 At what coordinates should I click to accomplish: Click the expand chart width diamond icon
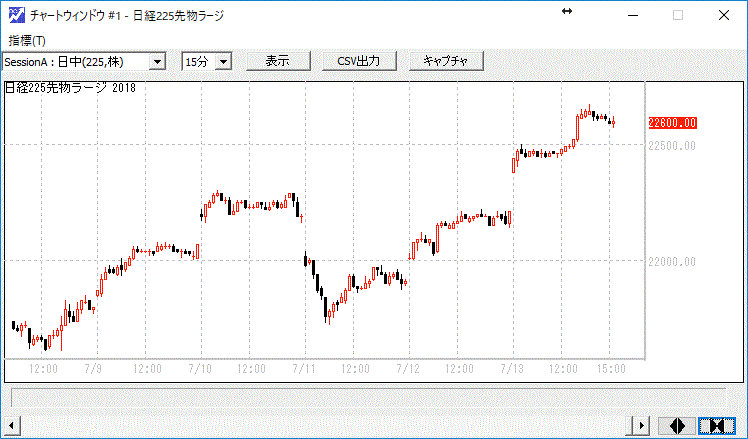(x=677, y=425)
